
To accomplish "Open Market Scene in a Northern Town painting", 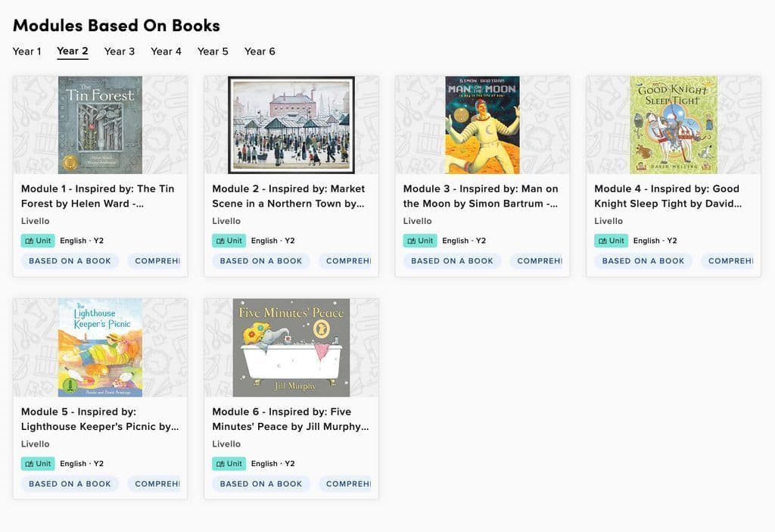I will tap(291, 125).
